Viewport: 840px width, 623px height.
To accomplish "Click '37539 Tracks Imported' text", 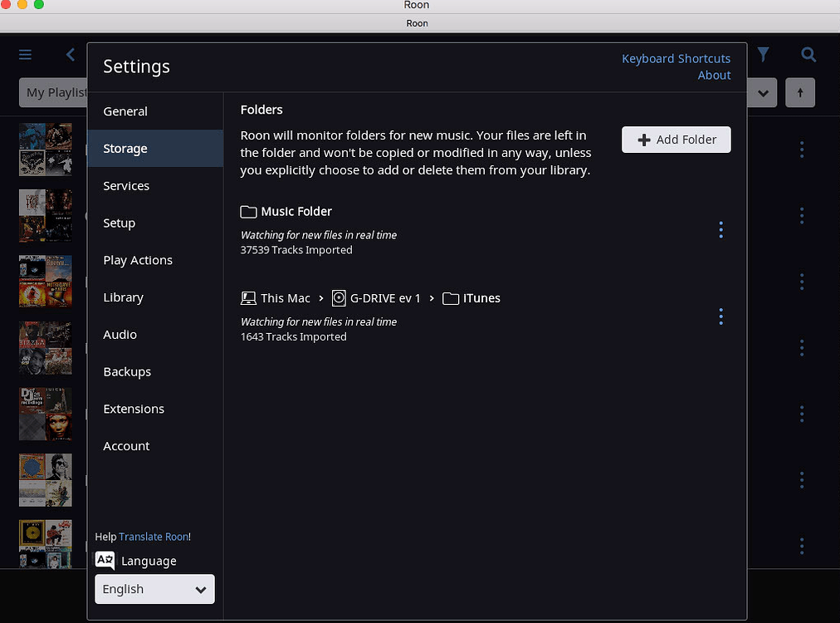I will pos(296,250).
